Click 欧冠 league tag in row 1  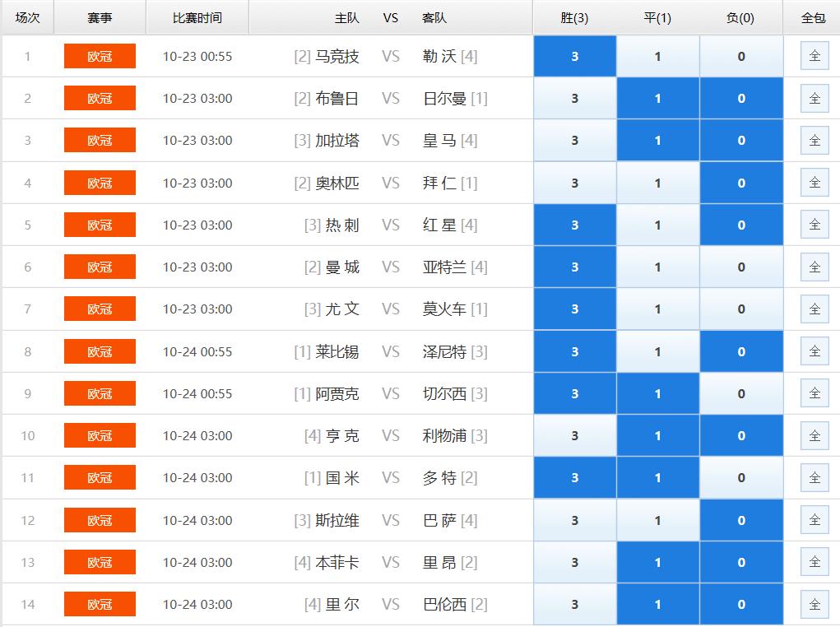(x=100, y=56)
